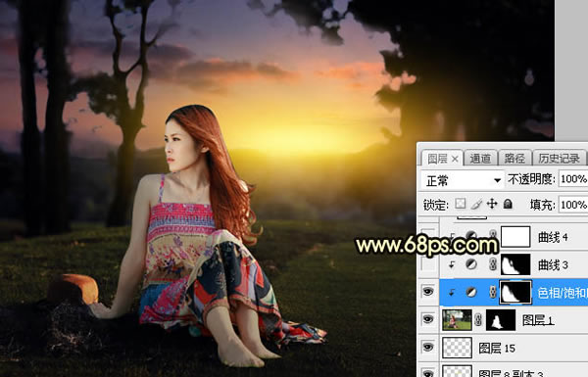This screenshot has height=377, width=588.
Task: Switch to the 通道 tab
Action: tap(480, 159)
